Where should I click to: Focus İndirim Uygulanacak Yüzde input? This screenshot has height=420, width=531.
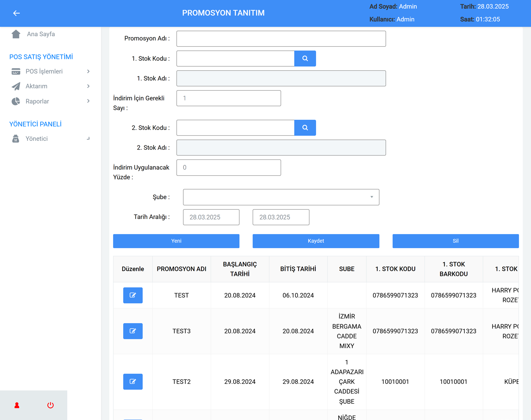229,167
